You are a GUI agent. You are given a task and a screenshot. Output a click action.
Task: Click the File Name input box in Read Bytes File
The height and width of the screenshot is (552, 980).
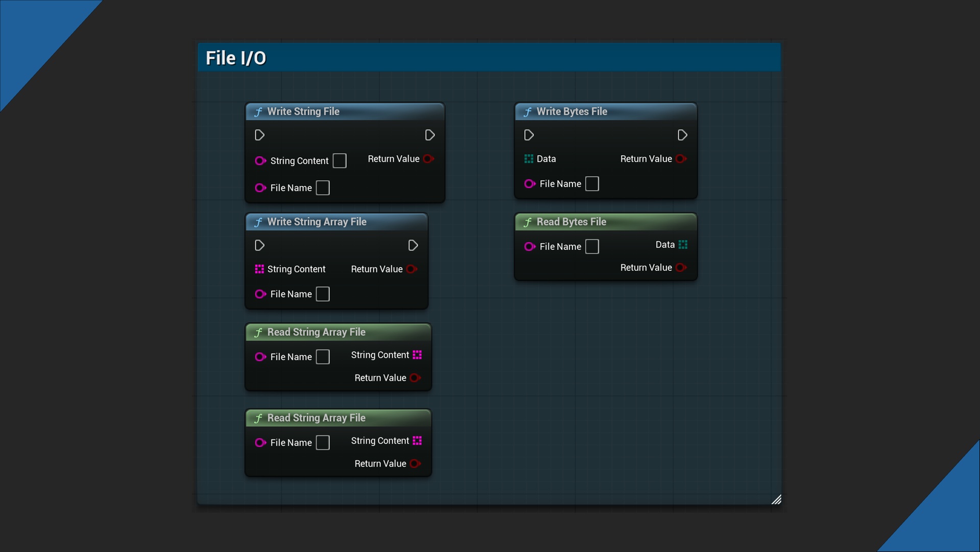[x=592, y=246]
